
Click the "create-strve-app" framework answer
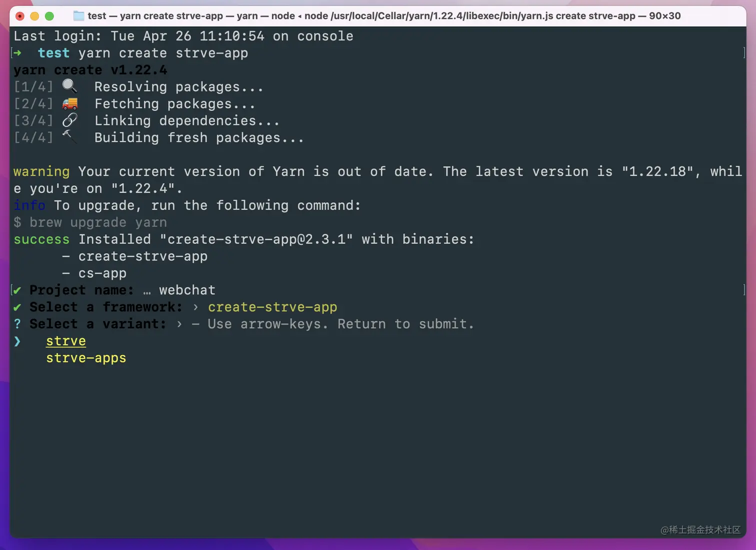(272, 307)
